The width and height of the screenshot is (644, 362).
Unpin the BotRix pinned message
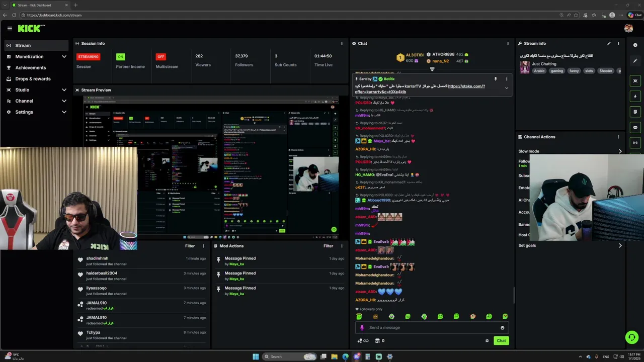[495, 79]
